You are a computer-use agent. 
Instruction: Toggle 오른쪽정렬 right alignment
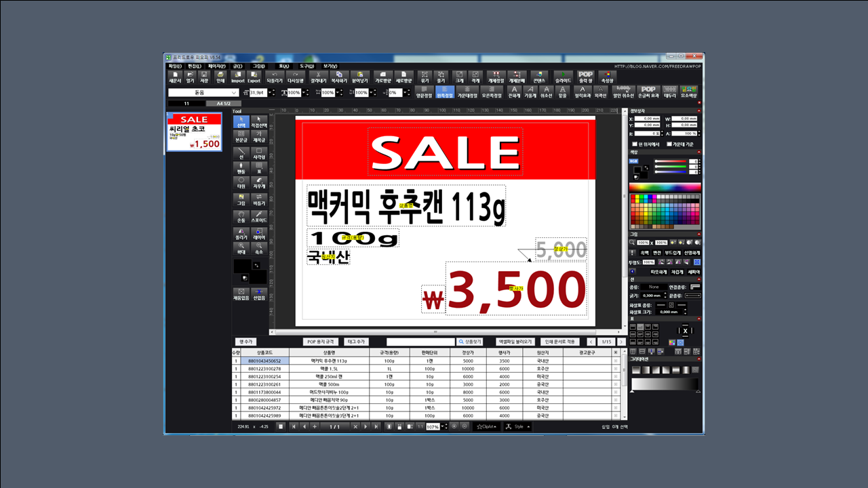[492, 91]
